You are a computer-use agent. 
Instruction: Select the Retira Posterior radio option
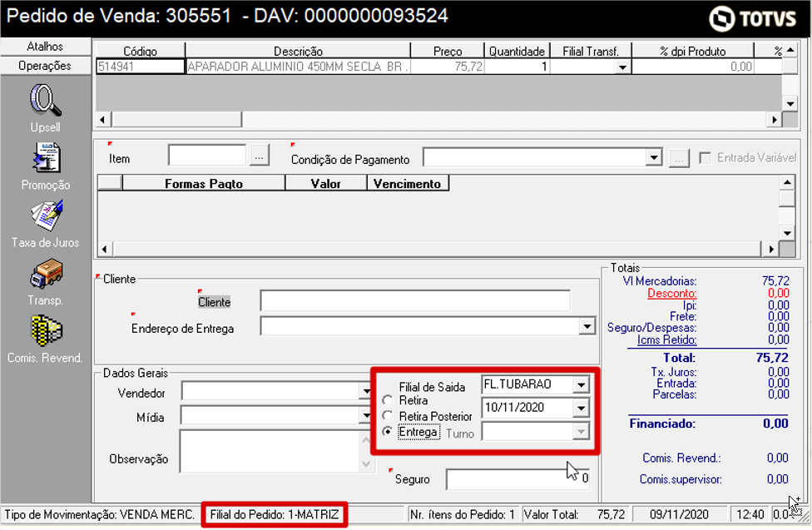click(388, 415)
